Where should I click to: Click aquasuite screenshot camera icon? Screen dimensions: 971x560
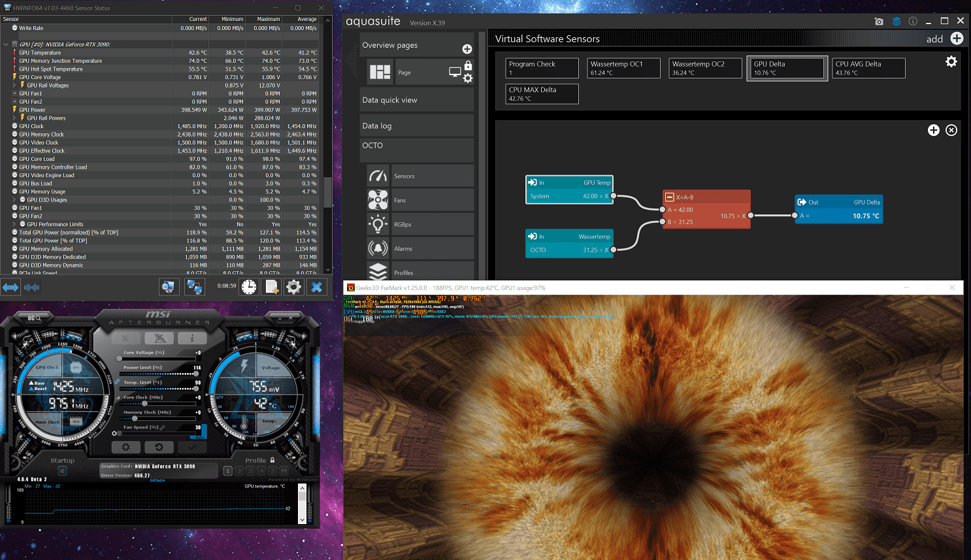tap(879, 22)
